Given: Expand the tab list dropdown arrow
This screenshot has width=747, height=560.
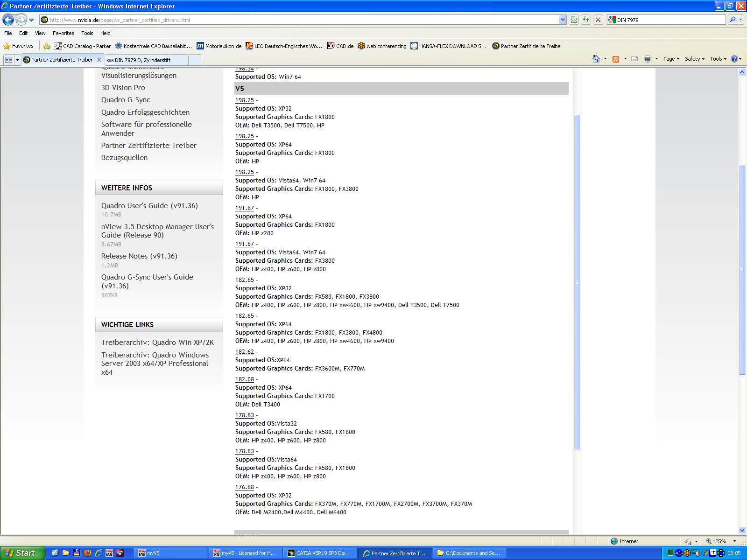Looking at the screenshot, I should point(18,60).
